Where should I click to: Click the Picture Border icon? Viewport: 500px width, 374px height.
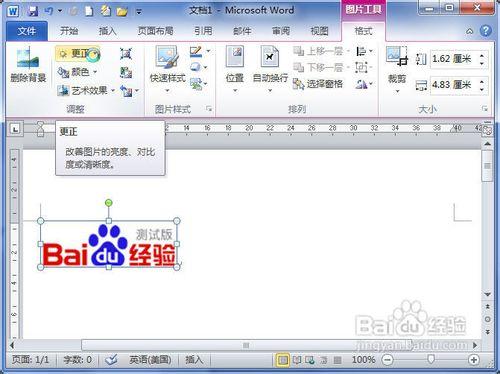pyautogui.click(x=196, y=52)
